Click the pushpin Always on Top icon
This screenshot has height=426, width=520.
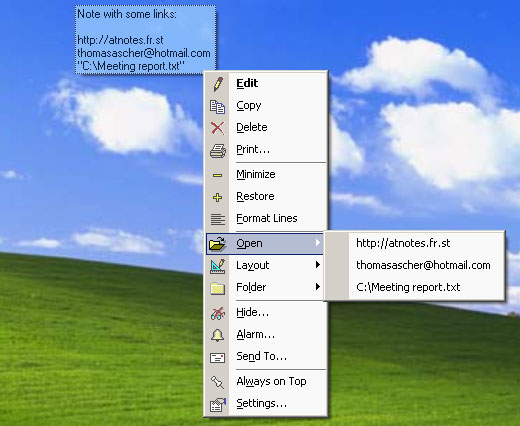coord(218,382)
